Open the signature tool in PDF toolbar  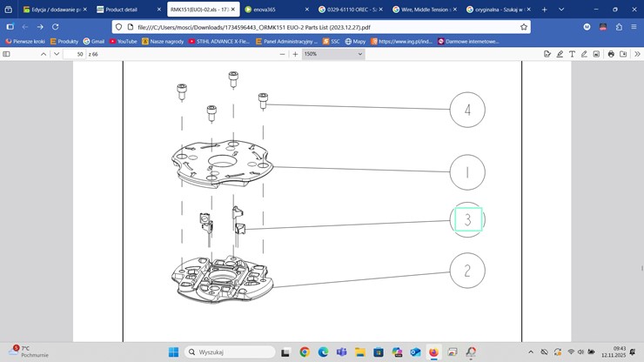pyautogui.click(x=547, y=54)
